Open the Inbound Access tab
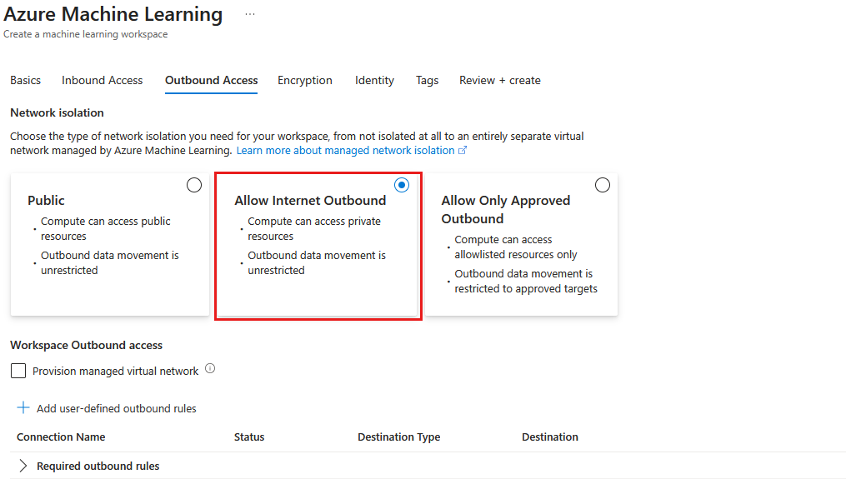Image resolution: width=846 pixels, height=504 pixels. point(102,80)
